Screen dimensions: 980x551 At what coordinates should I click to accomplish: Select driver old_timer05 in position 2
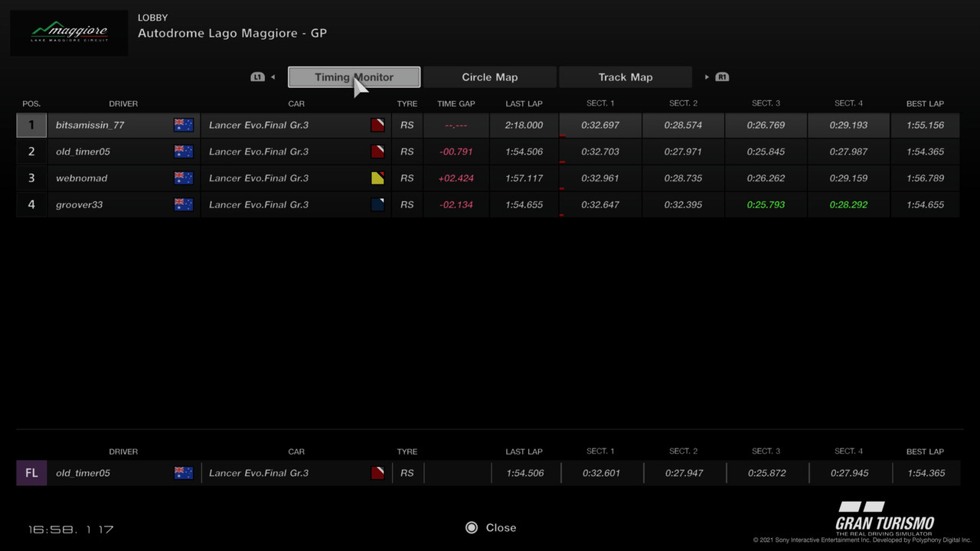tap(83, 152)
